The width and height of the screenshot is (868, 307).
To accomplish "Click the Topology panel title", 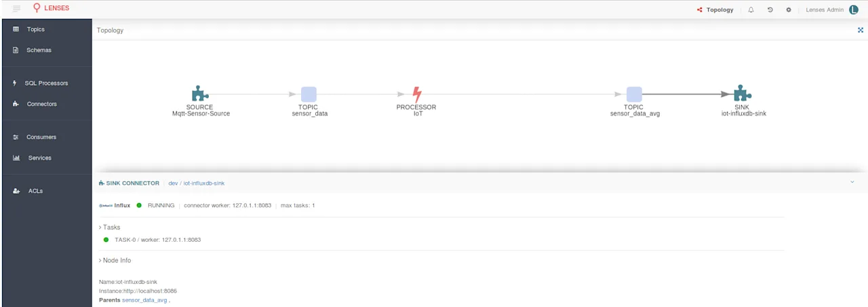I will (x=110, y=30).
